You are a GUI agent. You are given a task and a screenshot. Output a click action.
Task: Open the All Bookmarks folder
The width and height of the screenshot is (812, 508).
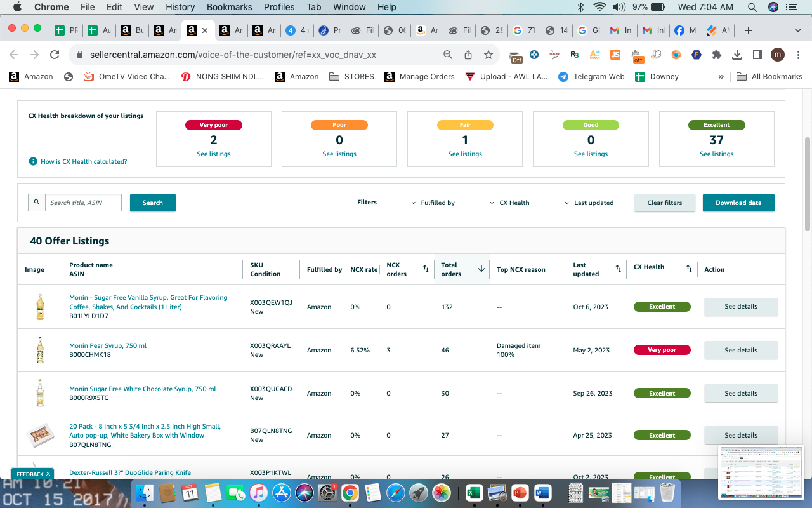[x=769, y=76]
